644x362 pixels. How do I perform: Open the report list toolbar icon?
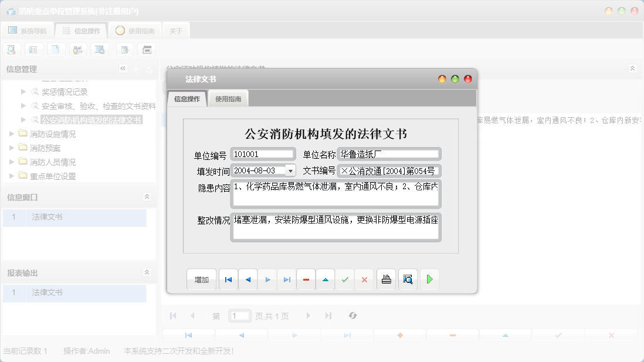point(33,49)
